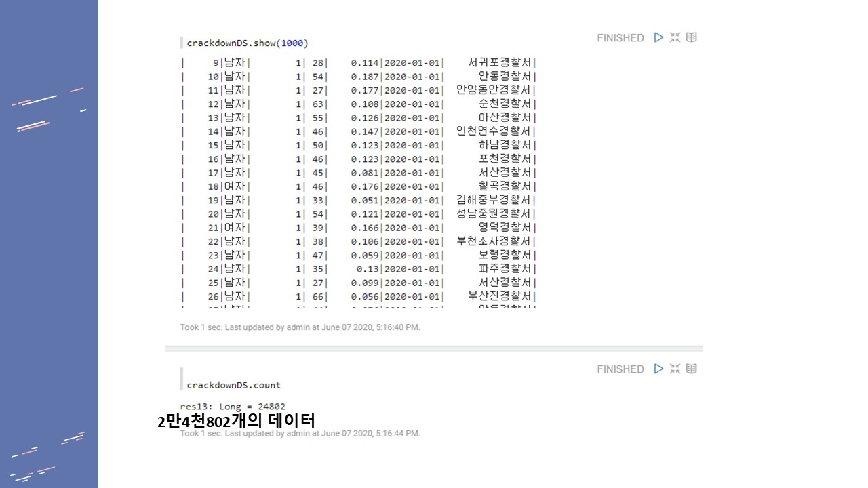Select the cell 인천연수경찰서
This screenshot has width=868, height=488.
pyautogui.click(x=494, y=131)
